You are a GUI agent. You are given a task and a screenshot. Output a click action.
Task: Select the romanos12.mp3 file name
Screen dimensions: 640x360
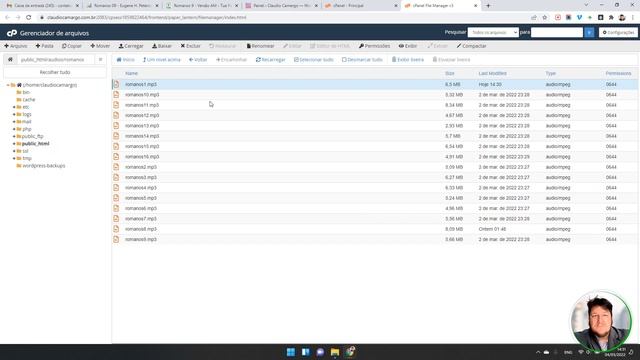tap(142, 116)
